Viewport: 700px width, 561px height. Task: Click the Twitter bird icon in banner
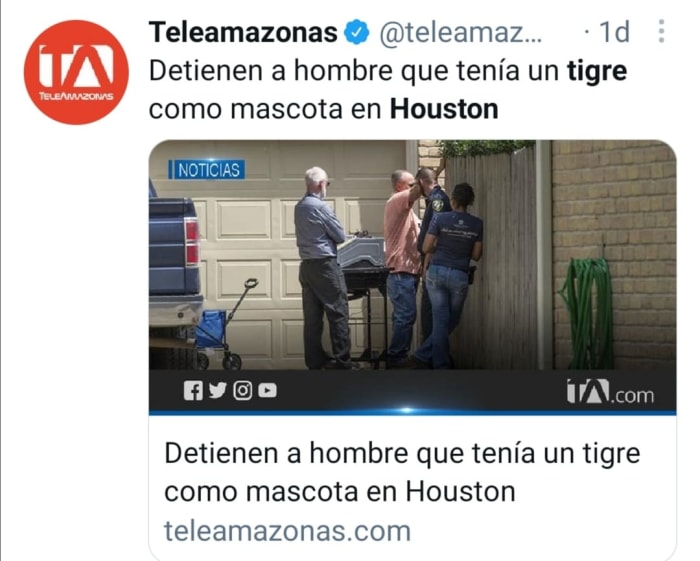[217, 391]
